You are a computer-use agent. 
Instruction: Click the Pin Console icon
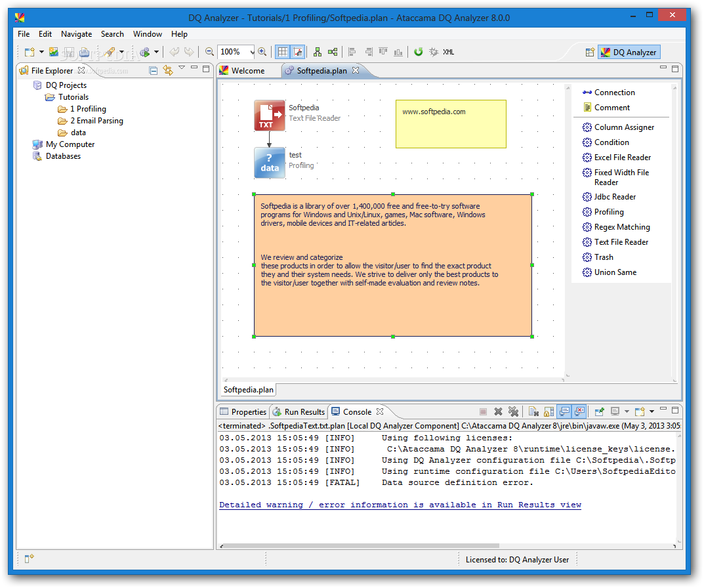point(600,411)
